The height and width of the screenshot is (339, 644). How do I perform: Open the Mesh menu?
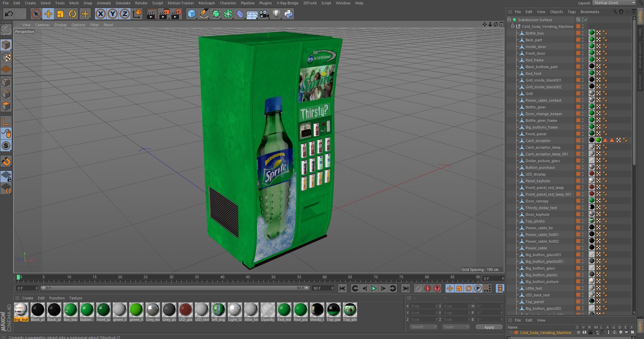pyautogui.click(x=74, y=3)
